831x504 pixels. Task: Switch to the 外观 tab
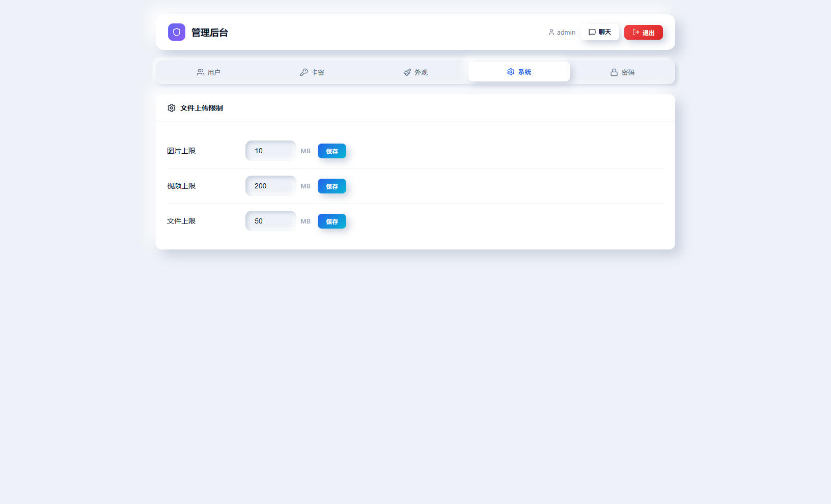415,72
